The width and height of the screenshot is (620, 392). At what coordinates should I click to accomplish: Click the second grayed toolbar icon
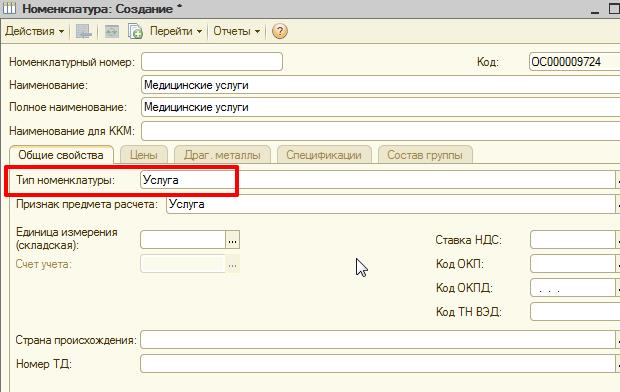tap(112, 31)
